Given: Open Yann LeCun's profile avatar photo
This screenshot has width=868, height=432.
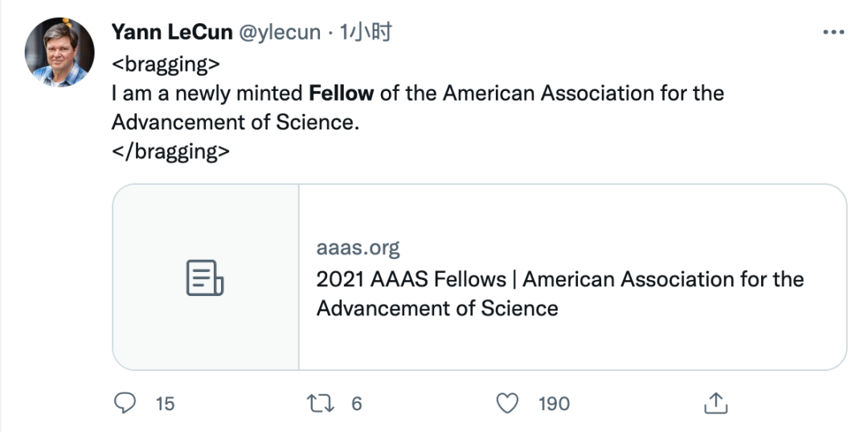Looking at the screenshot, I should click(x=59, y=51).
